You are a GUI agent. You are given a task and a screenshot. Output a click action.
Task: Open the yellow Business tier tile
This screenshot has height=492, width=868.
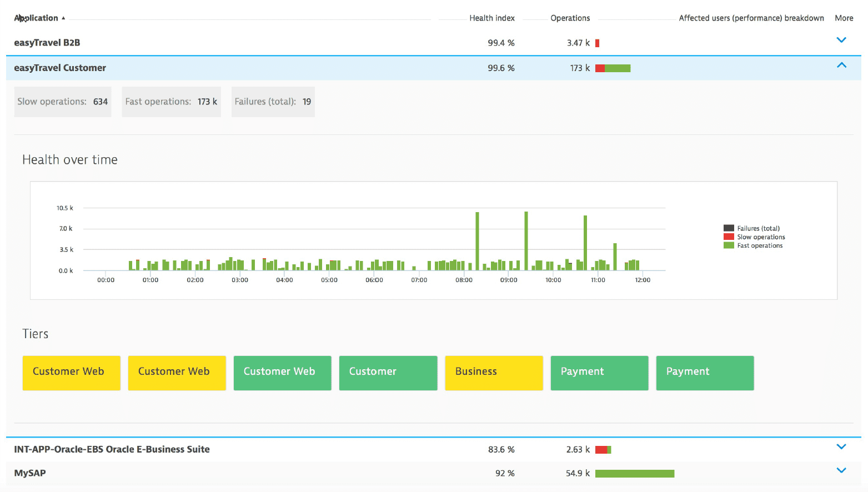tap(494, 373)
